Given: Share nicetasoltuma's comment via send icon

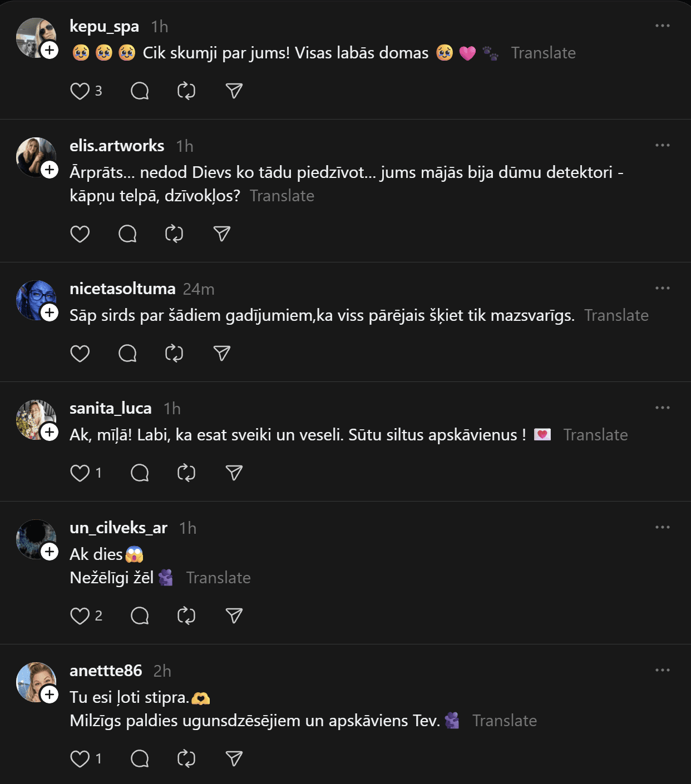Looking at the screenshot, I should click(x=222, y=354).
